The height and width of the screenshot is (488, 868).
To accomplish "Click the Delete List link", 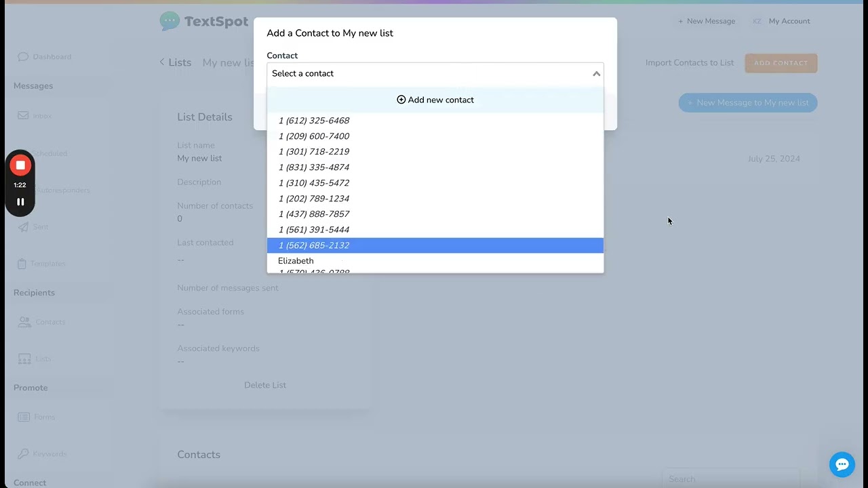I will click(x=265, y=385).
